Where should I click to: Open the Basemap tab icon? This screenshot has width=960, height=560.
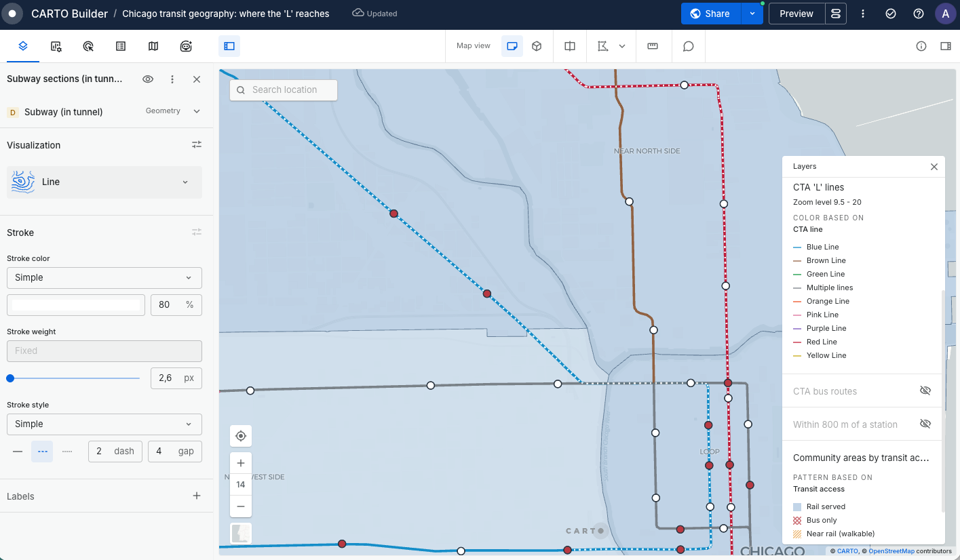click(x=153, y=46)
